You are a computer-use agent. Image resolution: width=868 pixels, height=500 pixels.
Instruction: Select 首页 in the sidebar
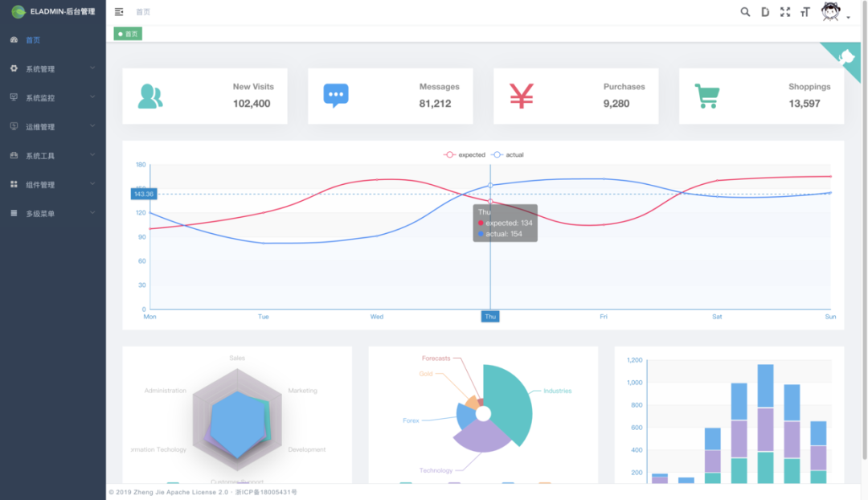coord(33,40)
